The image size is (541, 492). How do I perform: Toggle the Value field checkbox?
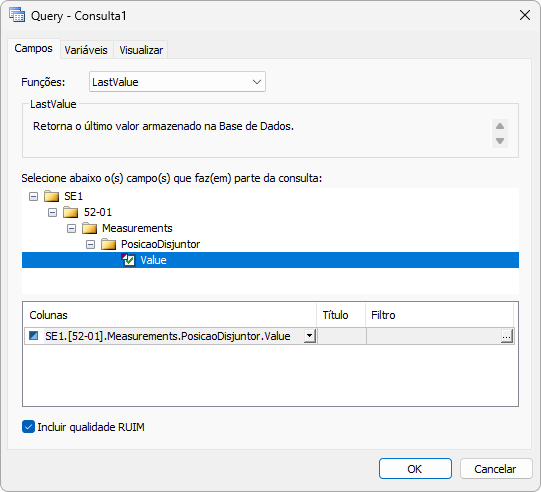(128, 260)
